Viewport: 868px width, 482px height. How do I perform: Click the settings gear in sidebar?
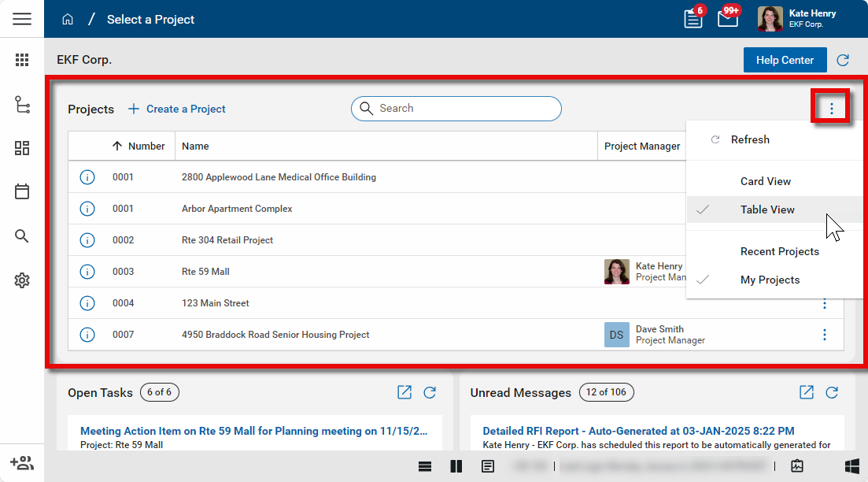[x=22, y=280]
